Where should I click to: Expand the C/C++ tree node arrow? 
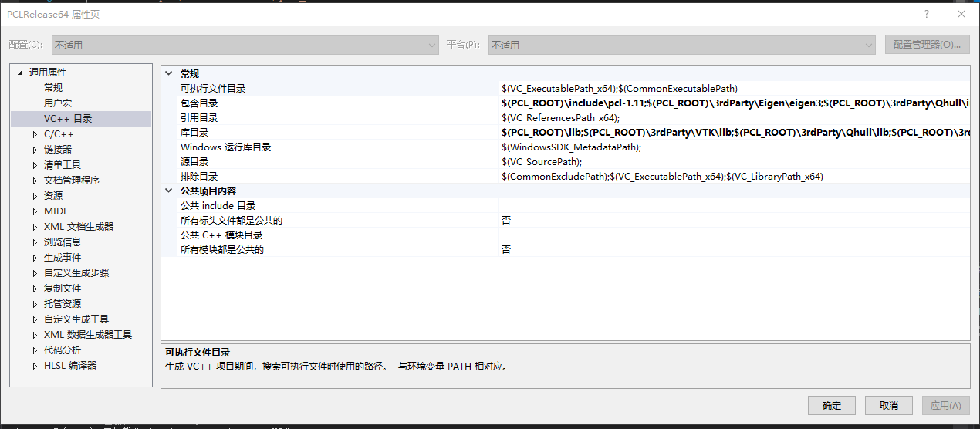click(x=35, y=134)
